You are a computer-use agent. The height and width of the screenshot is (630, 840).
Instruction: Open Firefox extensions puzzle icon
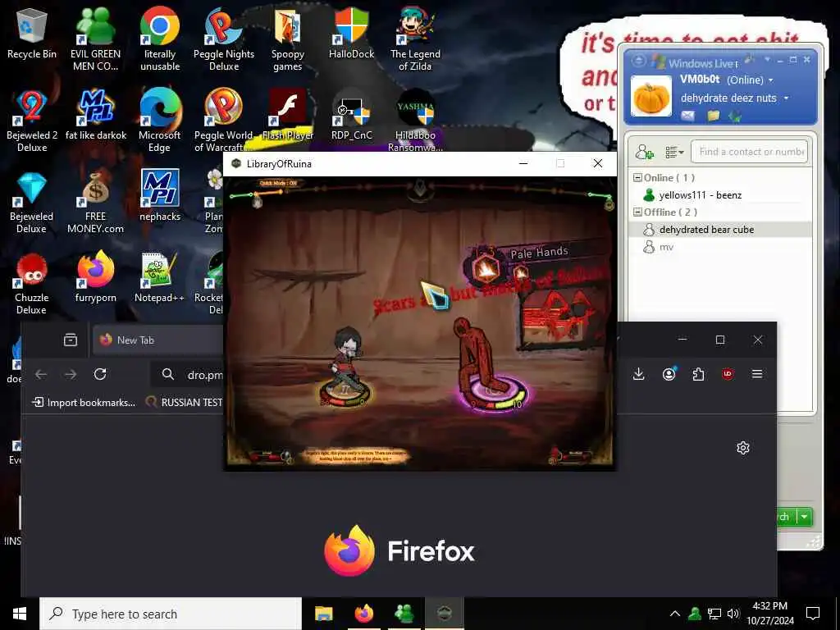point(698,374)
